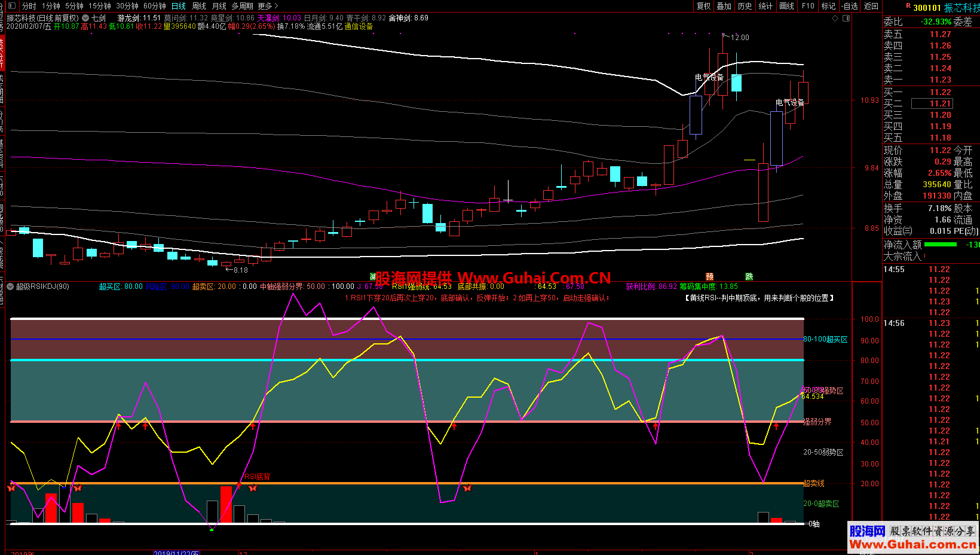The image size is (980, 555).
Task: Select the 周线 weekly chart tab
Action: [x=199, y=6]
